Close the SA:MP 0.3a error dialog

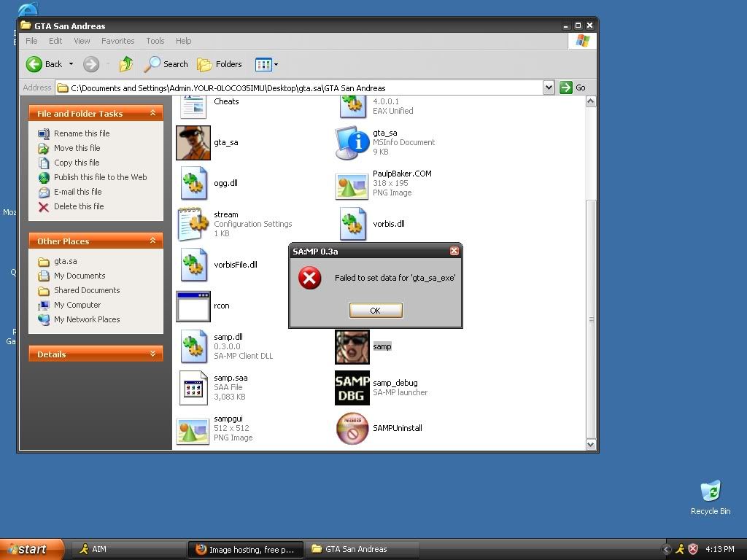(x=454, y=252)
